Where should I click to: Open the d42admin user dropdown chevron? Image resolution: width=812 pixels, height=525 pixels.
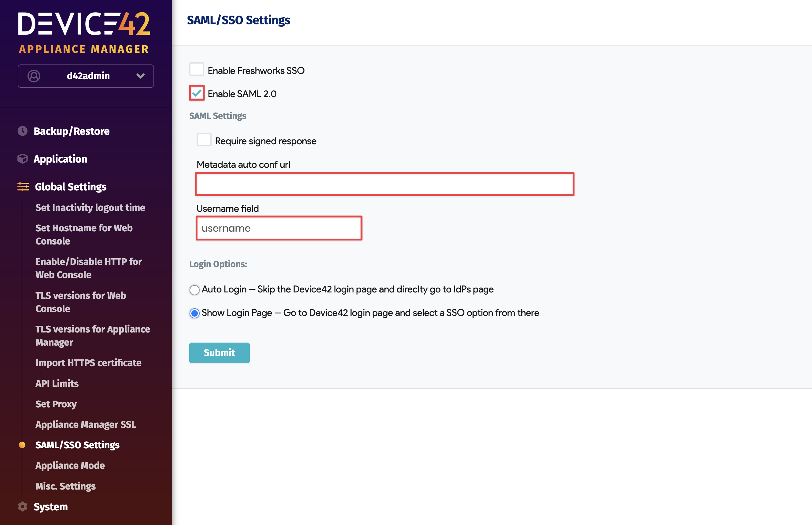(x=140, y=76)
